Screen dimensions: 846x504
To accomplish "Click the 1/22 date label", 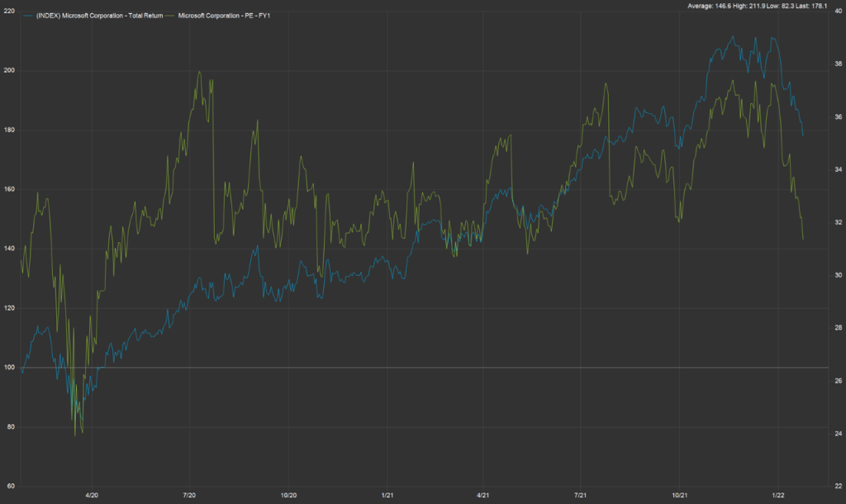I will [778, 495].
